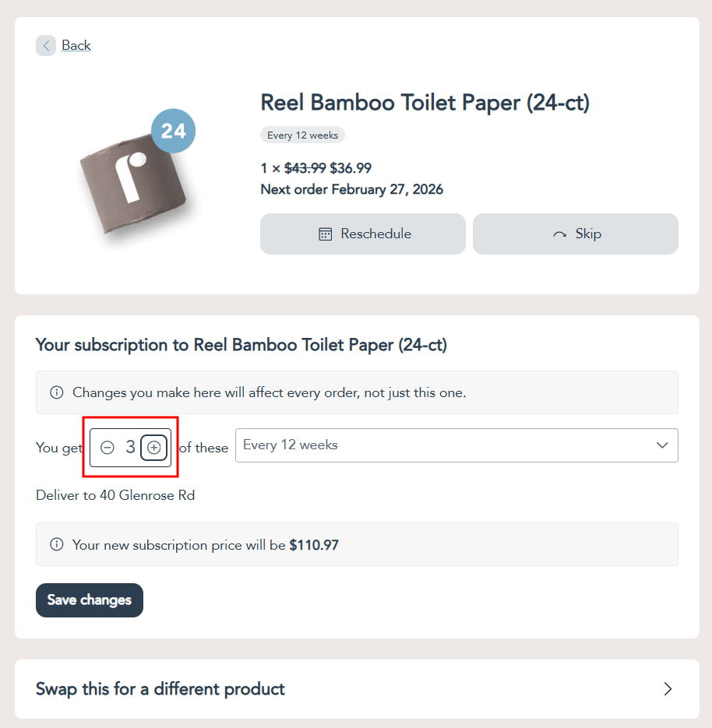Click the Every 12 weeks pill tag
The image size is (712, 728).
(x=302, y=135)
